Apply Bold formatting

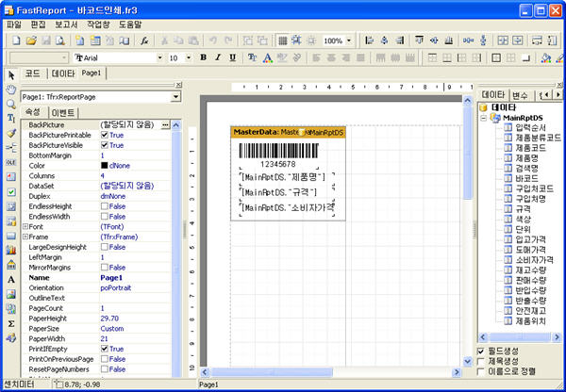pyautogui.click(x=203, y=57)
